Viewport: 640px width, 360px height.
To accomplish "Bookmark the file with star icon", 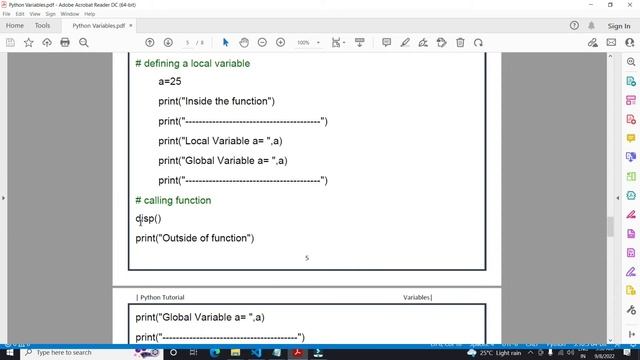I will pyautogui.click(x=29, y=42).
